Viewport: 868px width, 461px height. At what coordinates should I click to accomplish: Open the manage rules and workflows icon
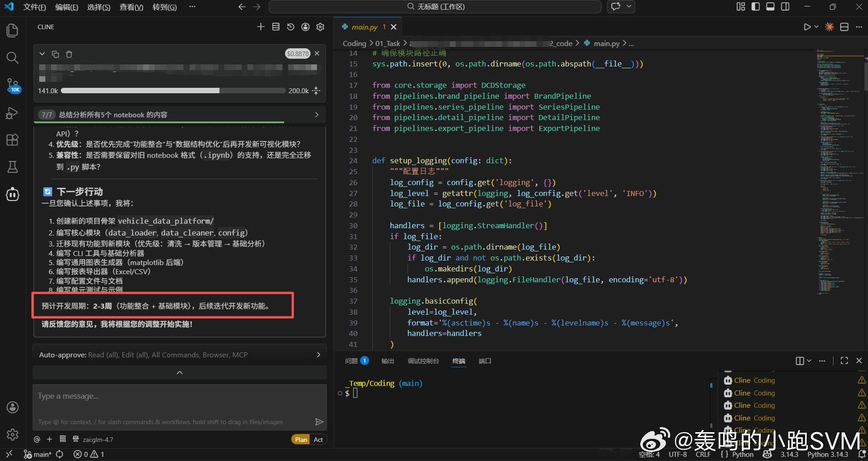coord(63,439)
